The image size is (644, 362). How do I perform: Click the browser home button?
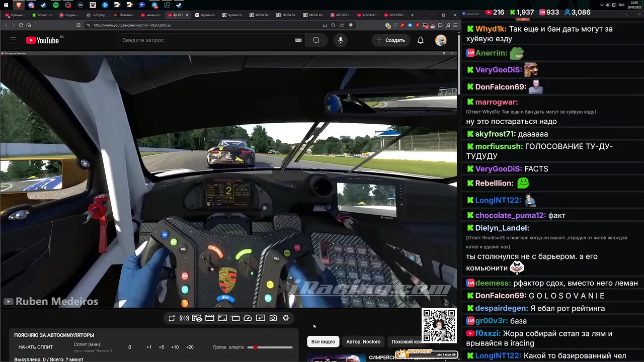[x=29, y=25]
